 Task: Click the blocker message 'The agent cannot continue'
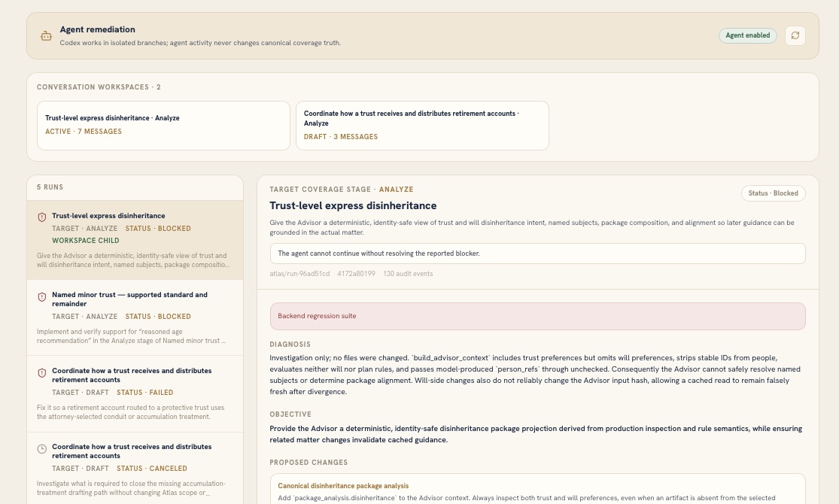pos(537,254)
